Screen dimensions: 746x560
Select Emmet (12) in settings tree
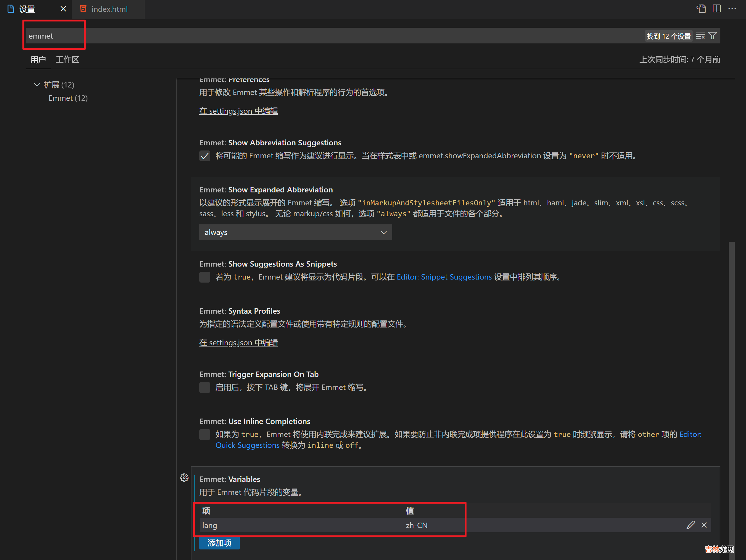click(68, 98)
